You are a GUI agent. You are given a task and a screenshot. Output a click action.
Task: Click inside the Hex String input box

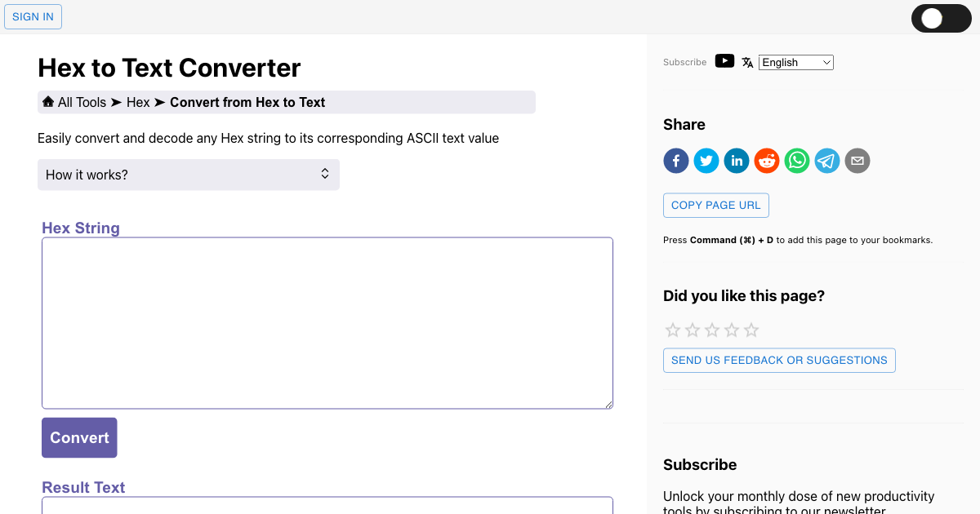click(x=327, y=322)
